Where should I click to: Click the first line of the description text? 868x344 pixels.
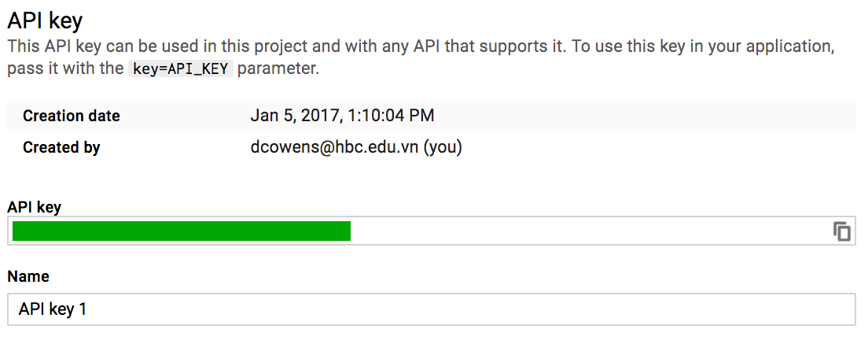421,46
